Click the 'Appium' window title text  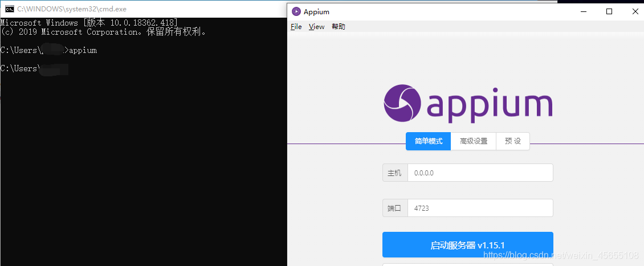tap(317, 12)
